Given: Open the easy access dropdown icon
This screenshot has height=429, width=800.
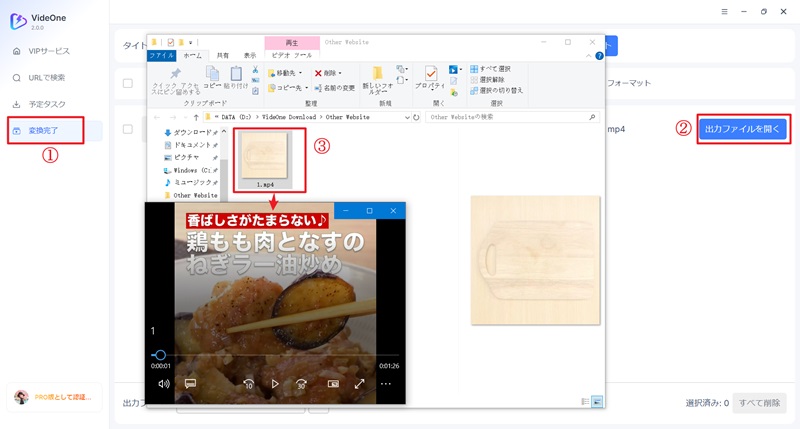Looking at the screenshot, I should click(402, 80).
